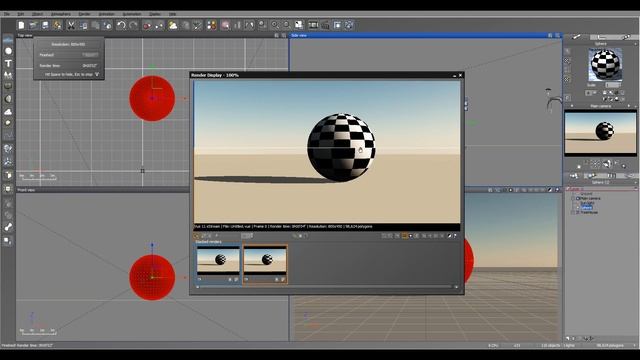Open the atmosphere sun-and-cloud icon
Screen dimensions: 640x360
[173, 25]
